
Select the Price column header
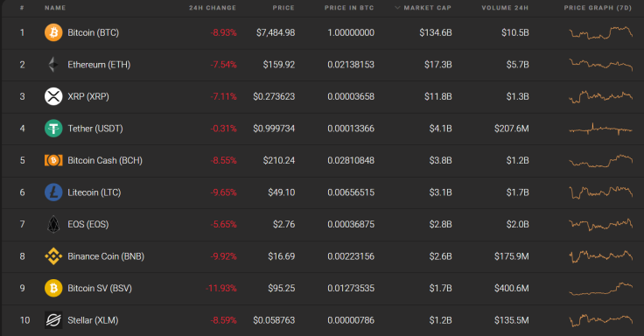(283, 8)
